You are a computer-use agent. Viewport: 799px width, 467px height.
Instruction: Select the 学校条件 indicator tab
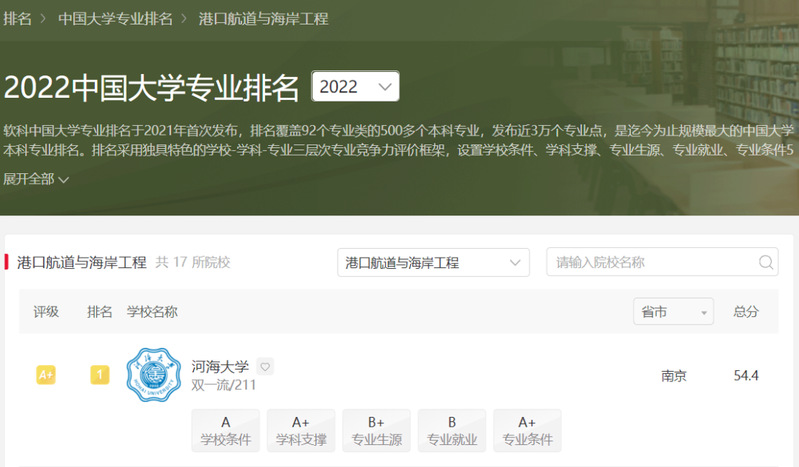(226, 431)
